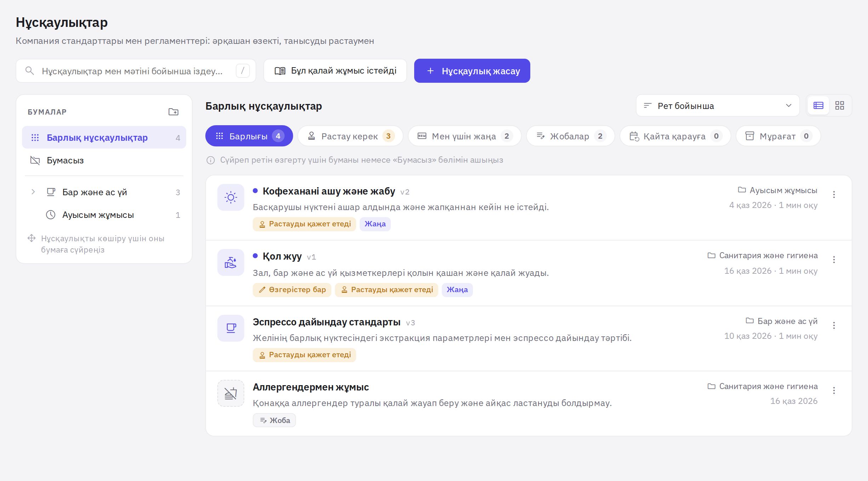868x481 pixels.
Task: Show the Қайта қарауға tab
Action: click(x=675, y=136)
